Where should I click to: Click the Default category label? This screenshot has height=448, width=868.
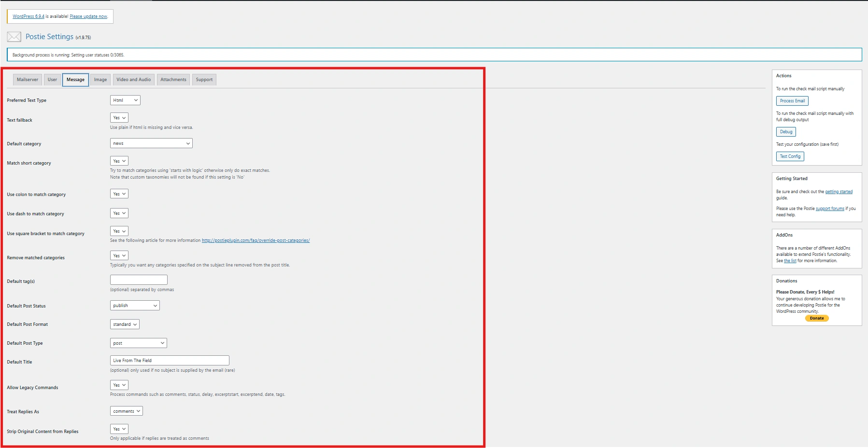click(24, 144)
